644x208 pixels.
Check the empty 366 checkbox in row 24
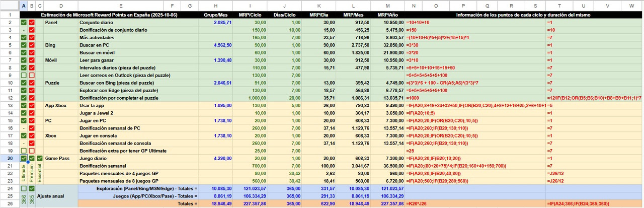point(24,188)
